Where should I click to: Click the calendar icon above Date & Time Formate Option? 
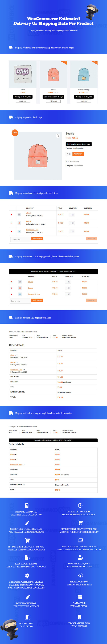[x=80, y=597]
